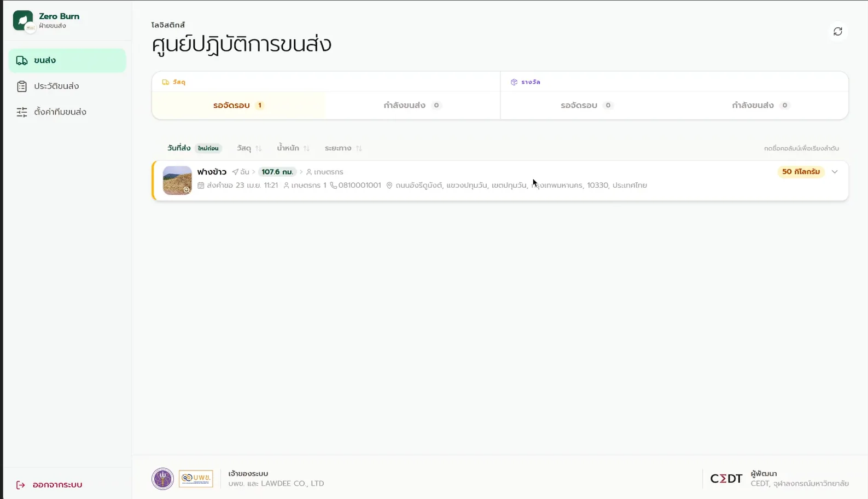Screen dimensions: 868x499
Task: Open ตั้งค่าทีมขนส่ง settings page
Action: click(67, 112)
